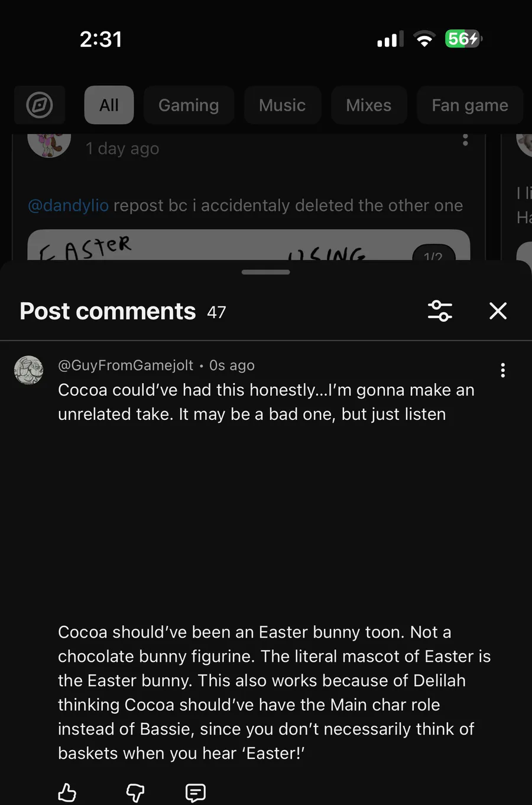Open the @GuyFromGamejolt username
The width and height of the screenshot is (532, 805).
(125, 366)
